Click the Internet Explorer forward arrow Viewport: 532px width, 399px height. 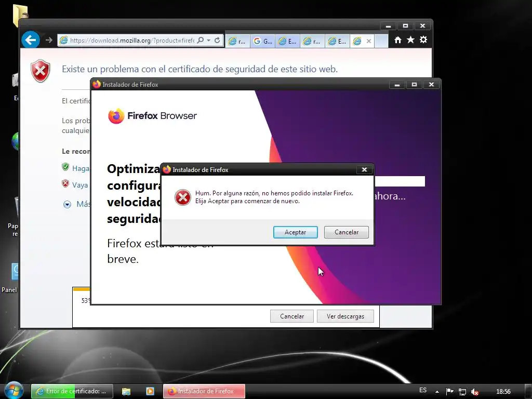(x=49, y=41)
